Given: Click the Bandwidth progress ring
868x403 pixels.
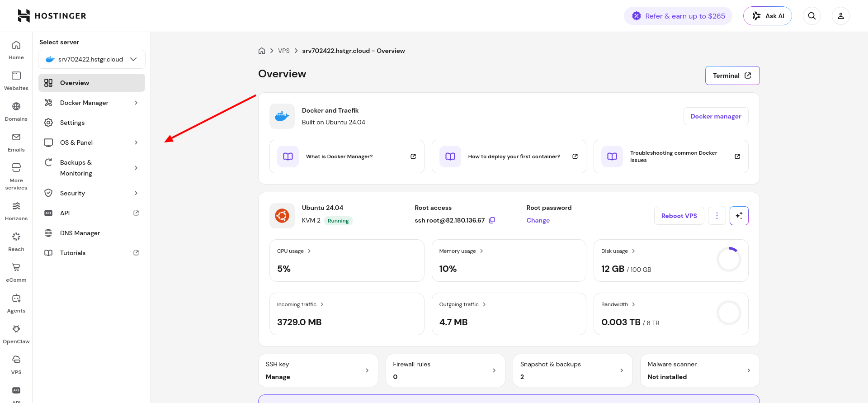Looking at the screenshot, I should tap(729, 313).
